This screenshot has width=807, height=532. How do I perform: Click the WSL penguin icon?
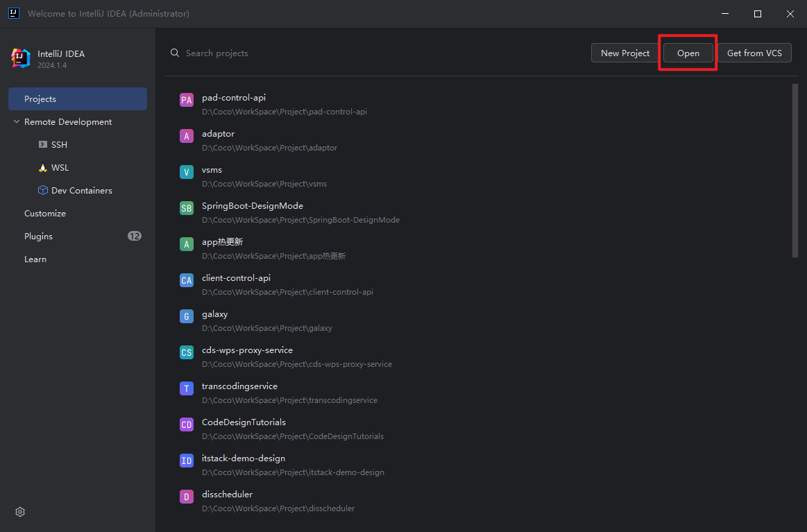(x=43, y=168)
